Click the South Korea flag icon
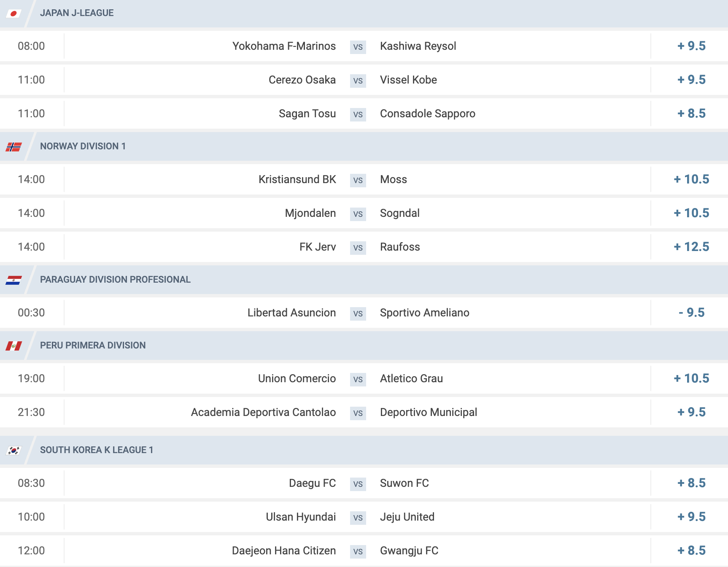The height and width of the screenshot is (567, 728). point(14,451)
